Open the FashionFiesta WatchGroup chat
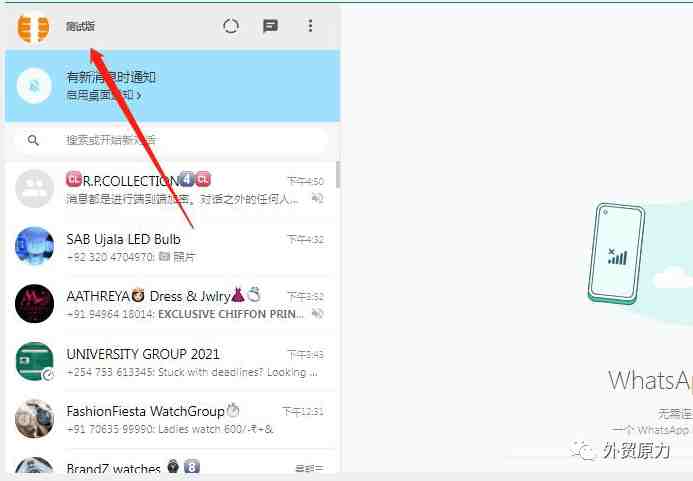 [x=171, y=420]
